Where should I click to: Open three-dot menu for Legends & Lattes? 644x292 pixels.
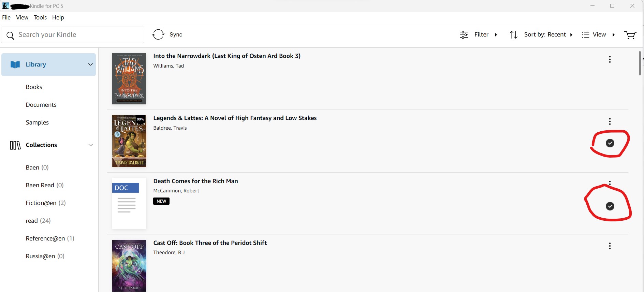point(610,121)
